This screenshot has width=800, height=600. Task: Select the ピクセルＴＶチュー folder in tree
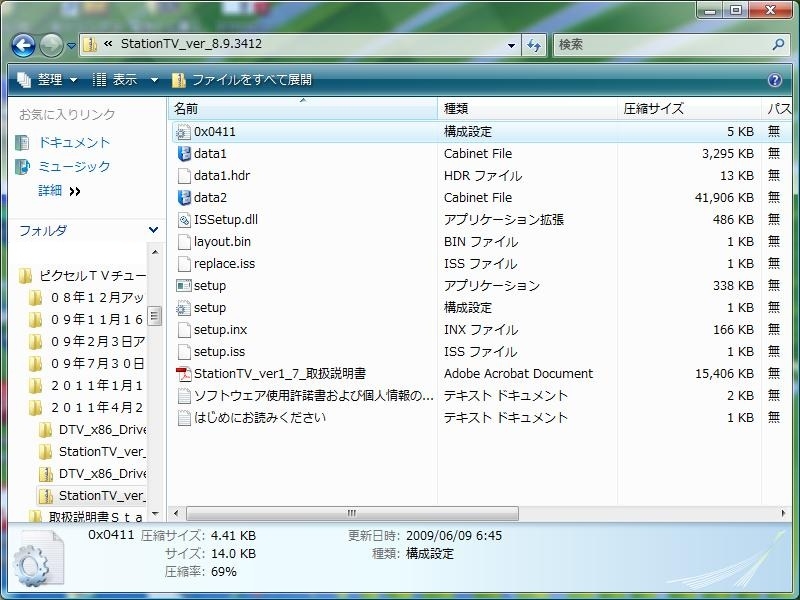pos(92,276)
